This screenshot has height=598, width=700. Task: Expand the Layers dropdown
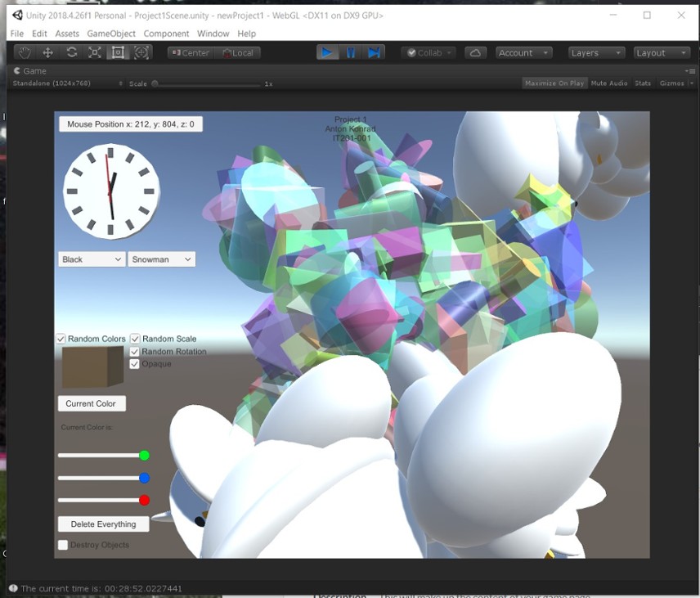point(596,52)
